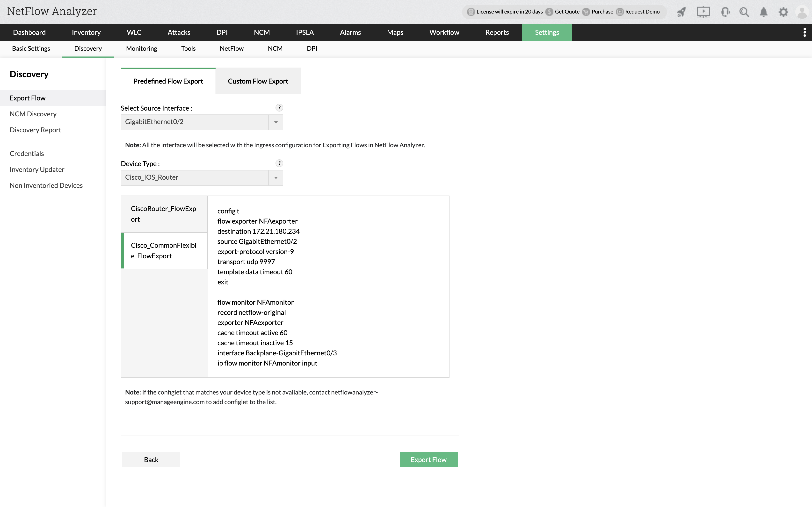Viewport: 812px width, 507px height.
Task: Click the gear icon in header
Action: 783,12
